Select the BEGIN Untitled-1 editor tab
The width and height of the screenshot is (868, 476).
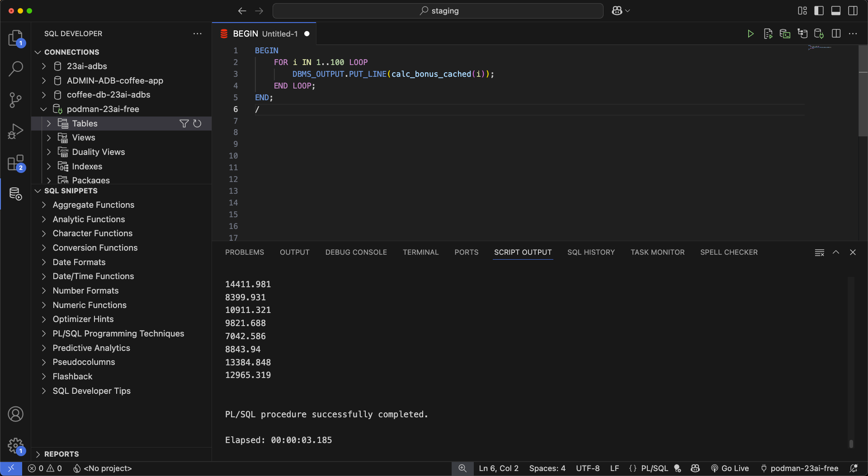click(264, 34)
